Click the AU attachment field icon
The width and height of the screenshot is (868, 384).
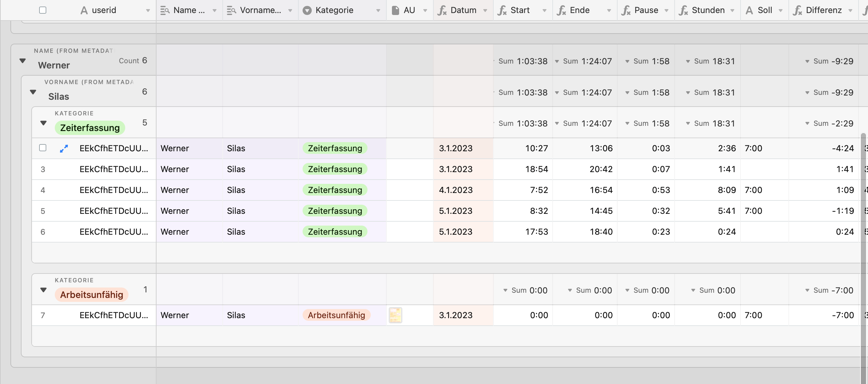point(396,10)
